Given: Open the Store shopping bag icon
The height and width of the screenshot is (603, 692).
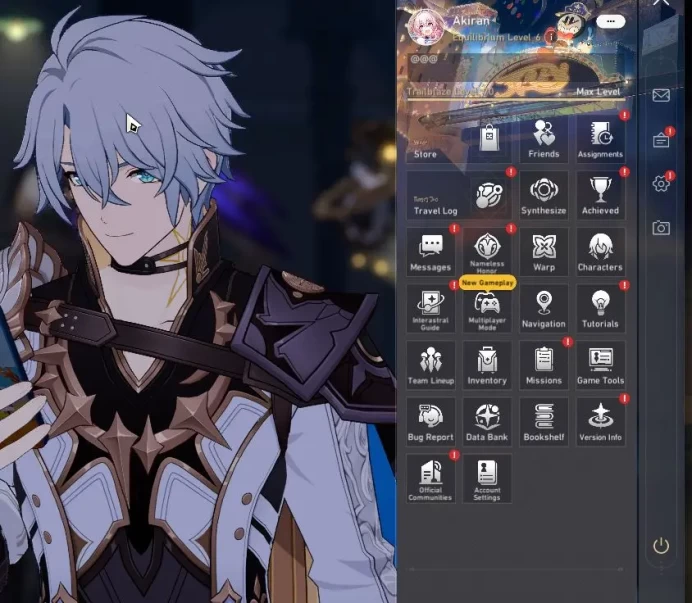Looking at the screenshot, I should point(489,138).
